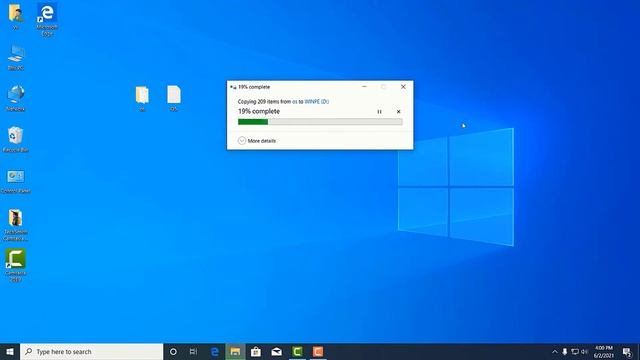Image resolution: width=640 pixels, height=360 pixels.
Task: Show hidden system tray icons
Action: tap(555, 351)
